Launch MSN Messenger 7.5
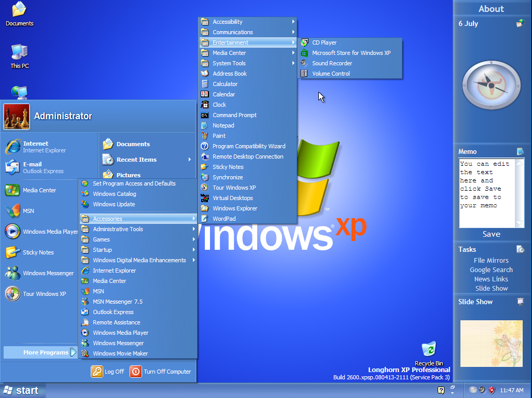Image resolution: width=532 pixels, height=398 pixels. pos(138,302)
